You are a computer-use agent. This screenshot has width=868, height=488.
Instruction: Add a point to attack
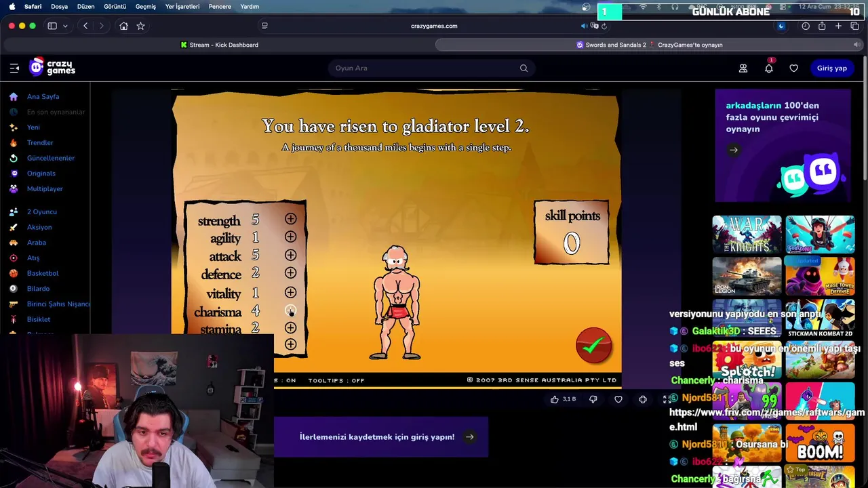click(x=290, y=255)
